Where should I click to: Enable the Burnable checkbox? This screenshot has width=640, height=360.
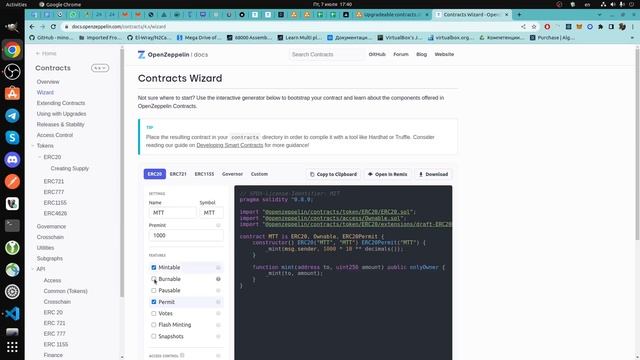pos(154,279)
